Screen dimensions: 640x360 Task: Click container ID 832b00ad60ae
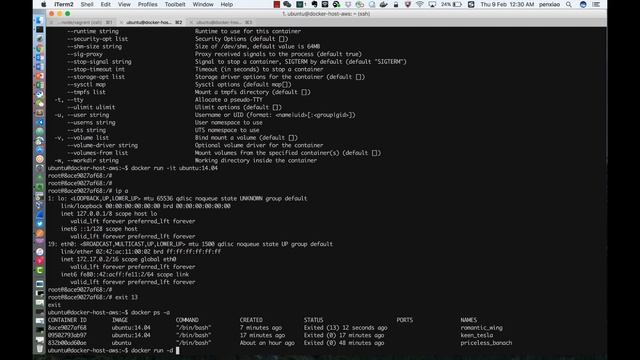(x=67, y=343)
